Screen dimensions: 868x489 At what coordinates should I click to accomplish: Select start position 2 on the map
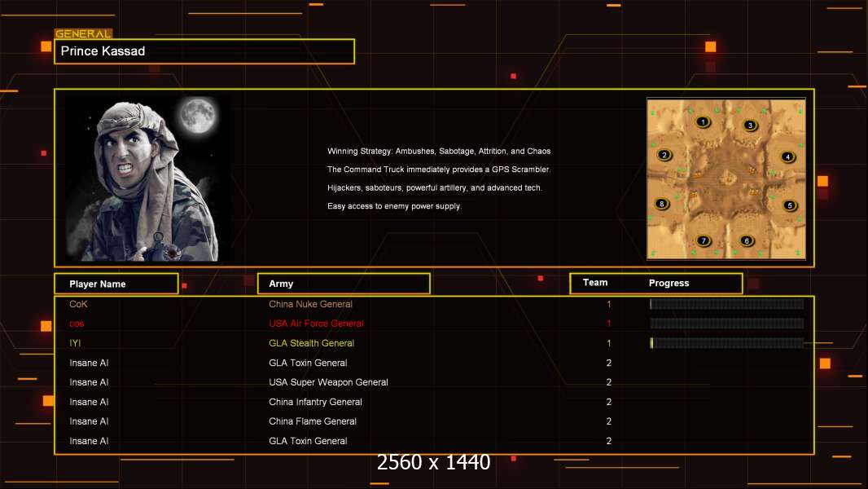pos(664,155)
